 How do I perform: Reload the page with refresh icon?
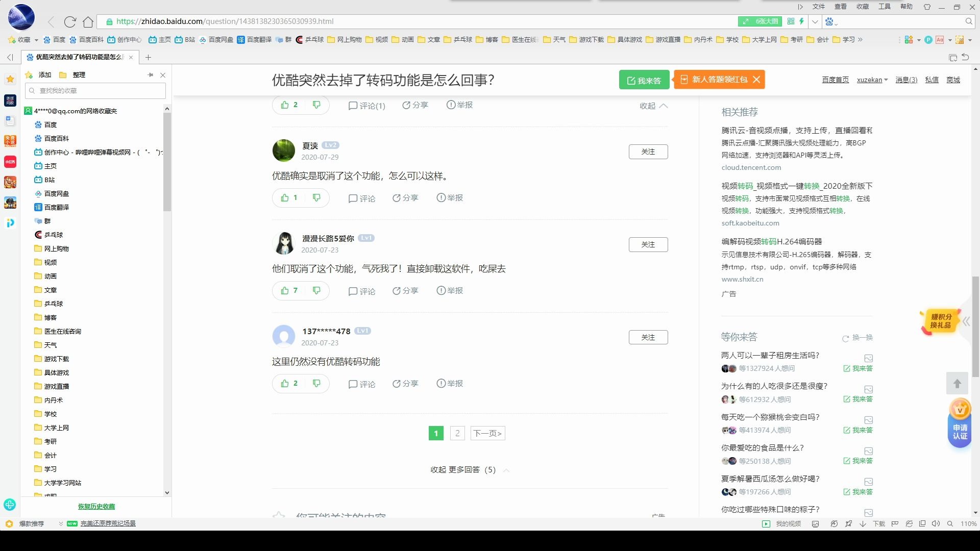[x=70, y=21]
